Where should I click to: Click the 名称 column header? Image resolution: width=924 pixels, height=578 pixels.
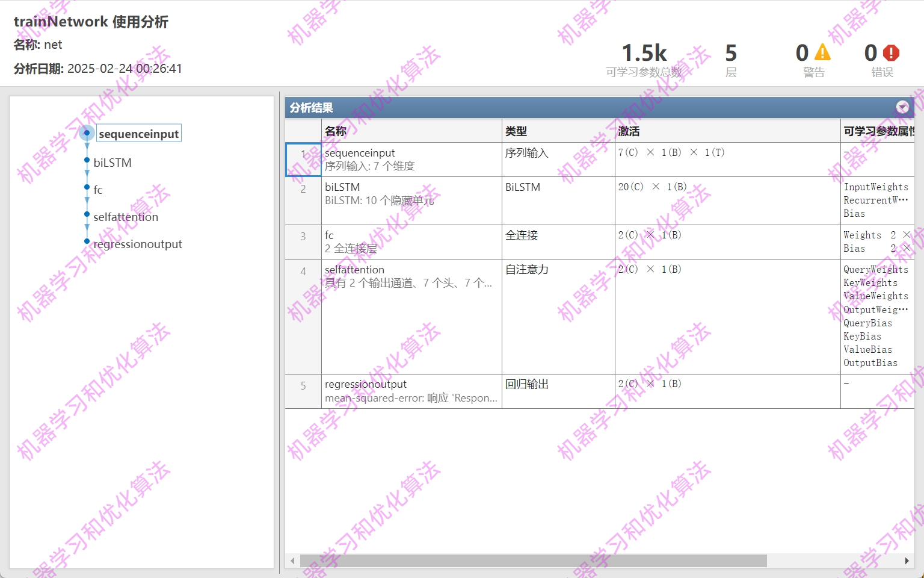(334, 130)
